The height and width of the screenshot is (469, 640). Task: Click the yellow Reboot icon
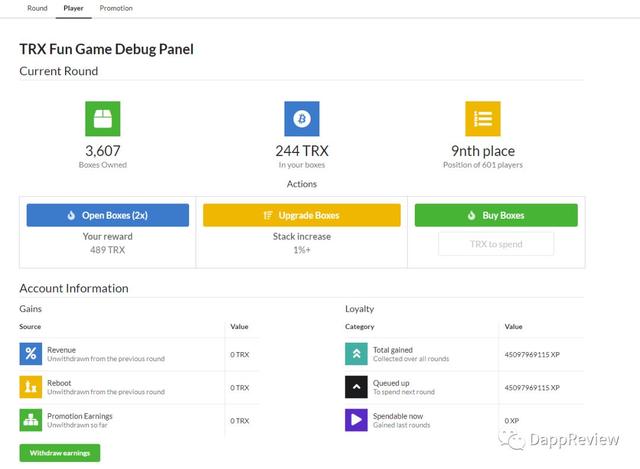point(31,387)
